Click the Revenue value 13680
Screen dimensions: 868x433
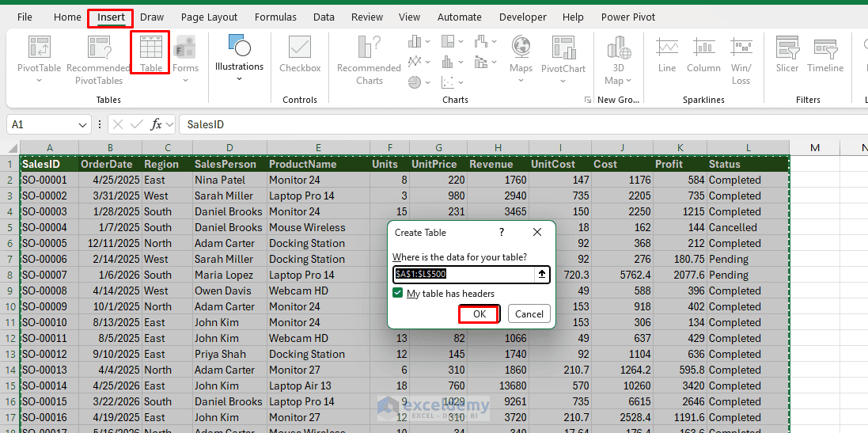point(498,386)
